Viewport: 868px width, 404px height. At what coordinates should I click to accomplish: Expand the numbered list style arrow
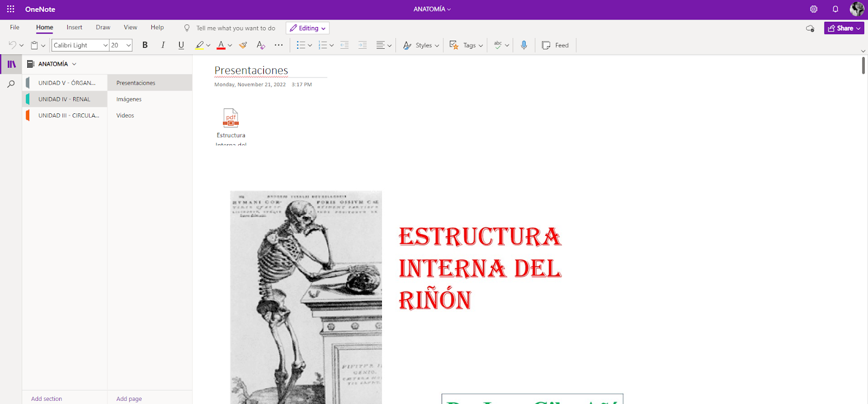331,46
